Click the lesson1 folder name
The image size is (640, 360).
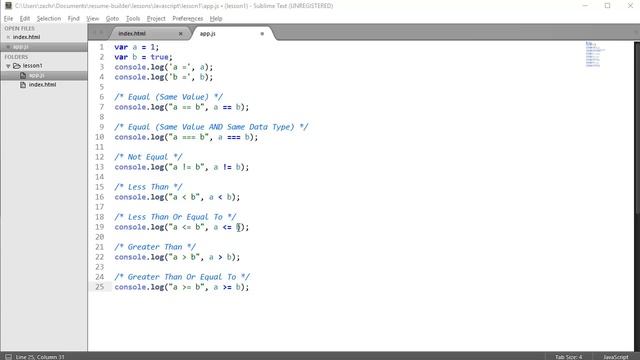pyautogui.click(x=33, y=66)
